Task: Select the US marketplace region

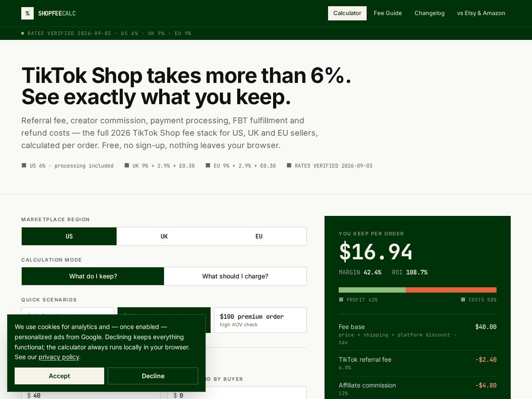Action: [x=69, y=236]
